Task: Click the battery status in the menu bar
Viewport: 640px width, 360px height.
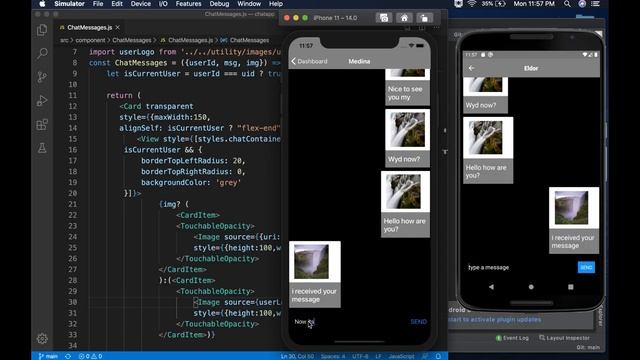Action: point(493,4)
